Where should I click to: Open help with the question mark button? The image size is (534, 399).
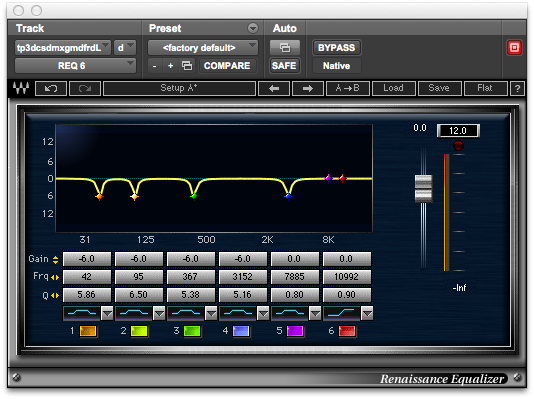point(517,89)
